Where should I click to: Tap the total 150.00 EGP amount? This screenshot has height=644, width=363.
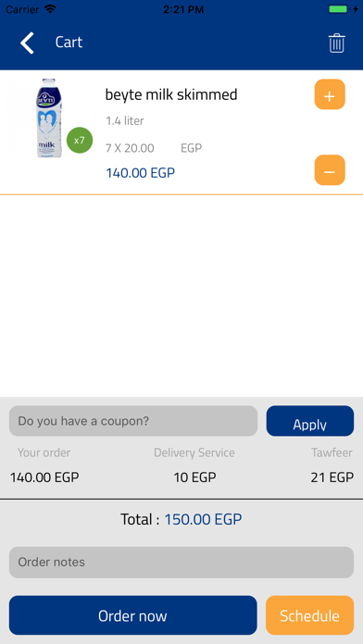203,520
